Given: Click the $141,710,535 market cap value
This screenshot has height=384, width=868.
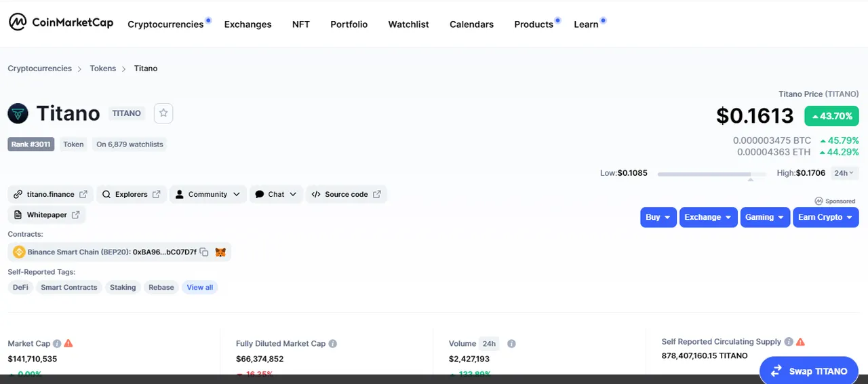Looking at the screenshot, I should coord(33,359).
